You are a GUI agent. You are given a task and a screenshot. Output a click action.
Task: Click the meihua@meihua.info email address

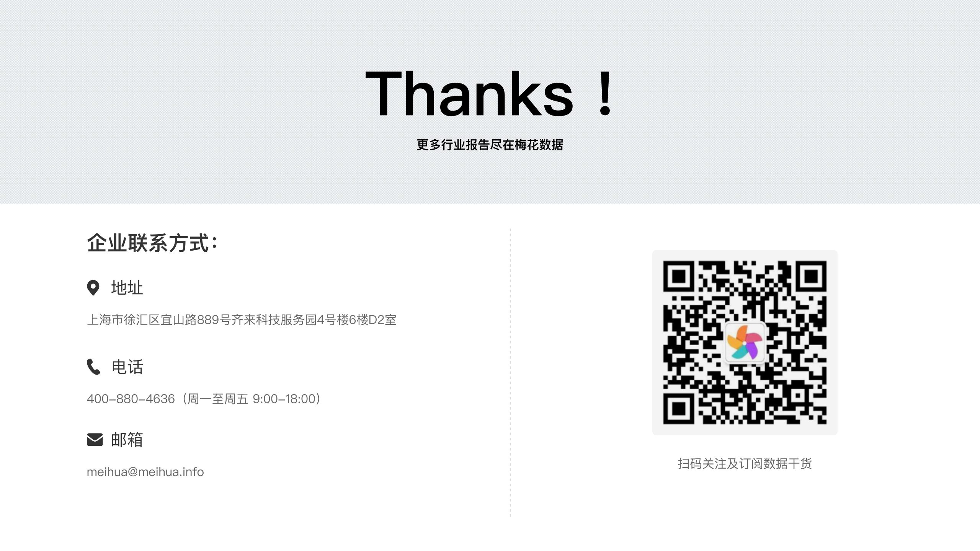click(x=145, y=472)
